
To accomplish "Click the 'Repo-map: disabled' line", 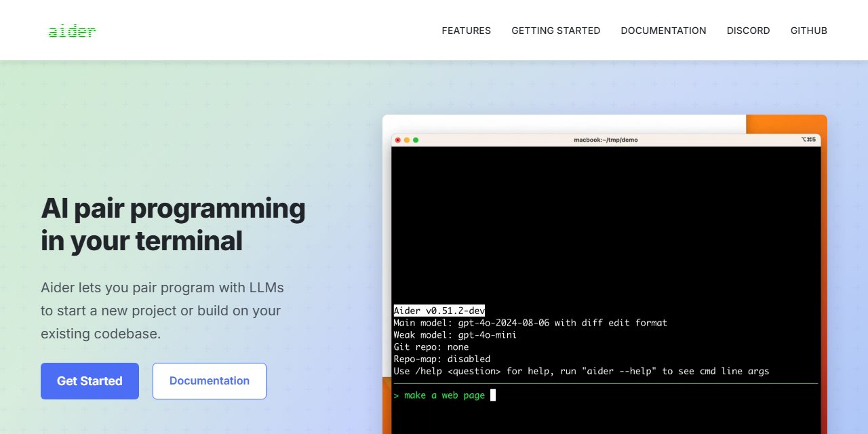I will pos(442,359).
